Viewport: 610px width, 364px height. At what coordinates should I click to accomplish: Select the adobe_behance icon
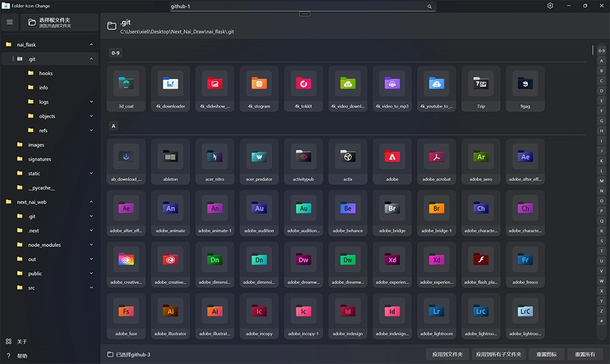(x=348, y=213)
